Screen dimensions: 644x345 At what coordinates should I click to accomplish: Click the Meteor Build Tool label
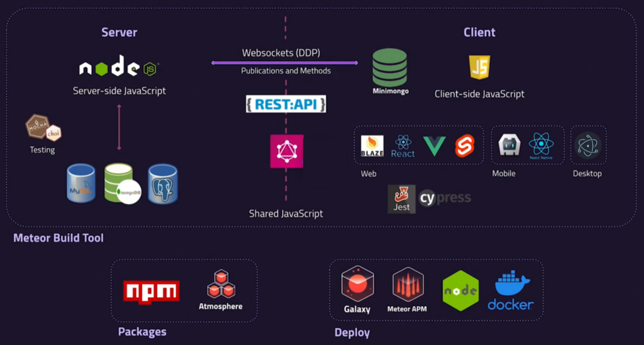pyautogui.click(x=58, y=238)
